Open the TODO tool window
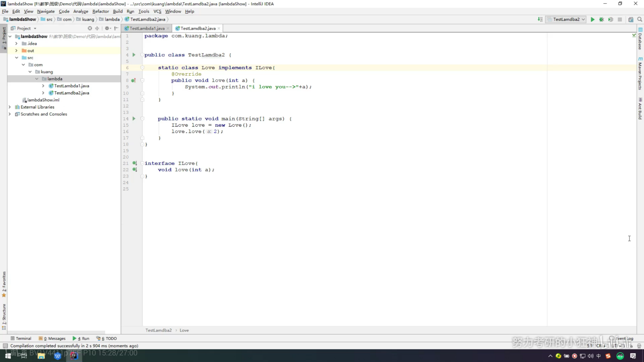 coord(107,338)
